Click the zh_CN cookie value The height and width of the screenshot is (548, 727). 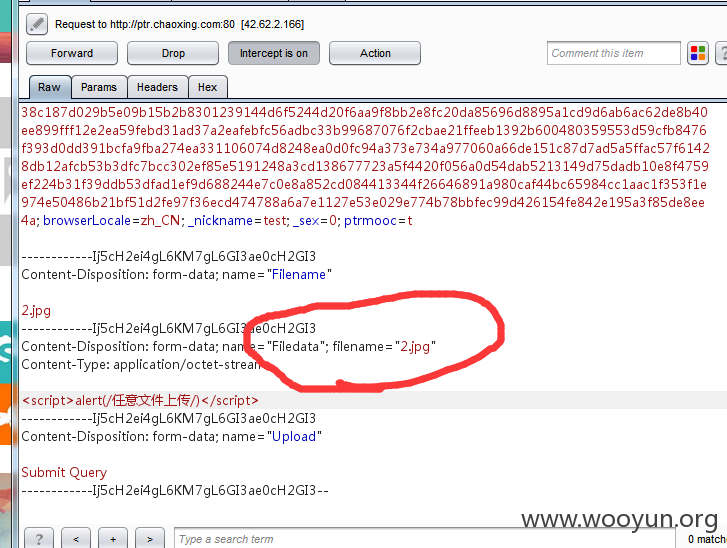point(160,221)
